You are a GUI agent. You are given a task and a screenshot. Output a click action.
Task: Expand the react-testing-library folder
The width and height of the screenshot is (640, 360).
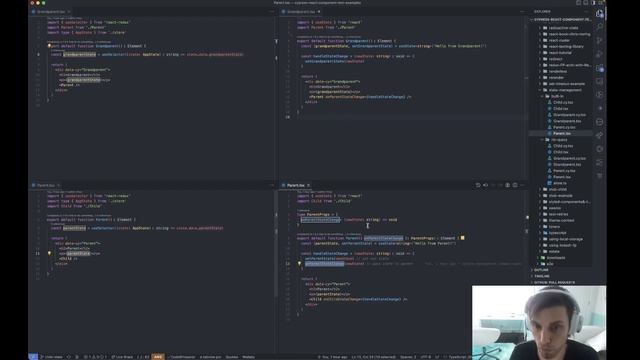[x=566, y=47]
